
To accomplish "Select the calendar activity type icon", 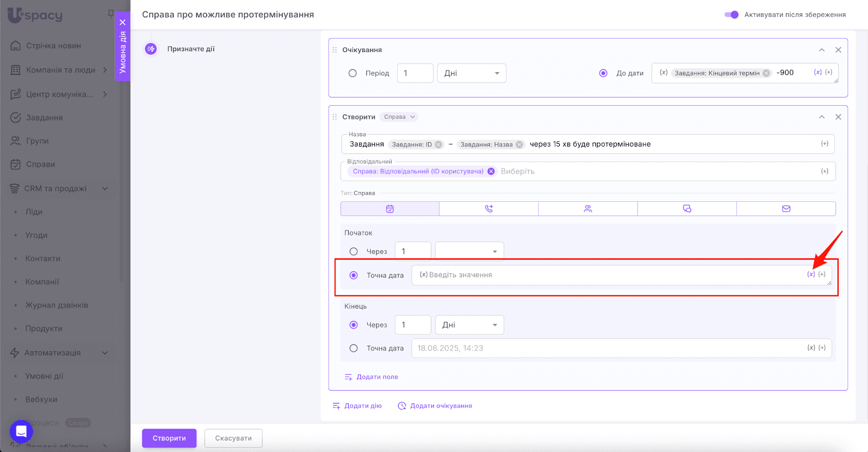I will coord(390,209).
